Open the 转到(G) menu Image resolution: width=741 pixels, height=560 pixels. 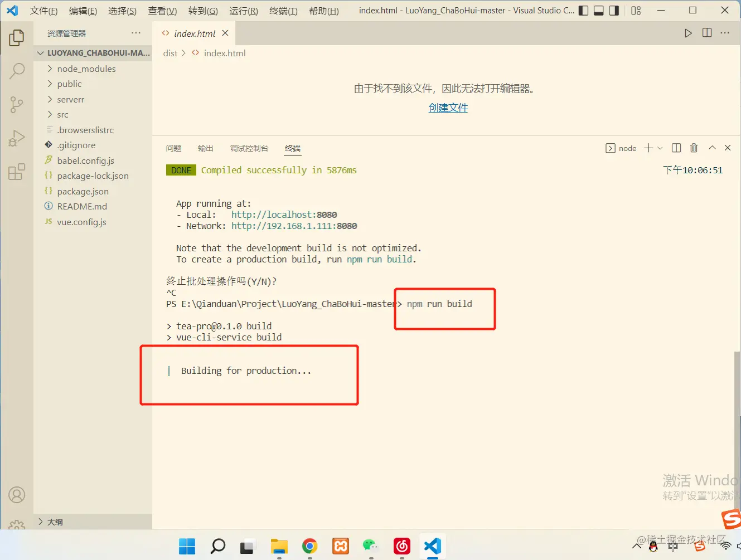203,11
